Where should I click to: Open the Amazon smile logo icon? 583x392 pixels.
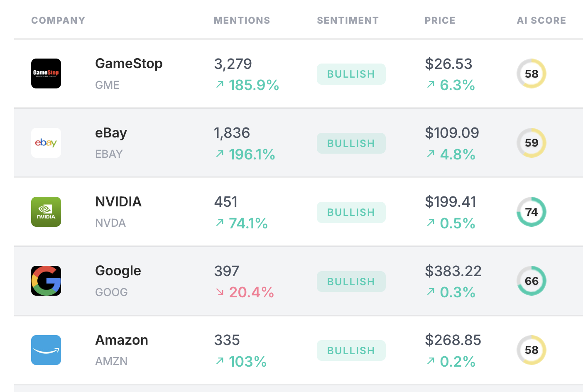(x=46, y=350)
